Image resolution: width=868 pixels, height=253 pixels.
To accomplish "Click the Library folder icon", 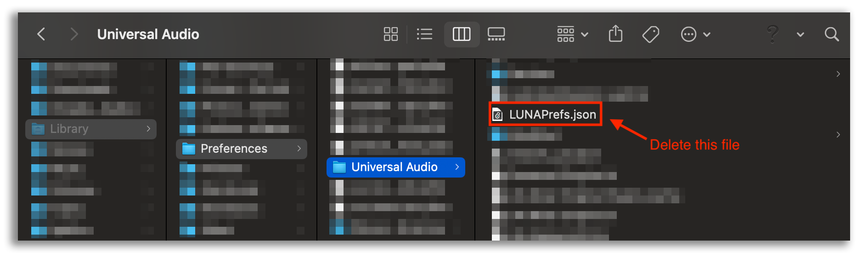I will tap(38, 129).
